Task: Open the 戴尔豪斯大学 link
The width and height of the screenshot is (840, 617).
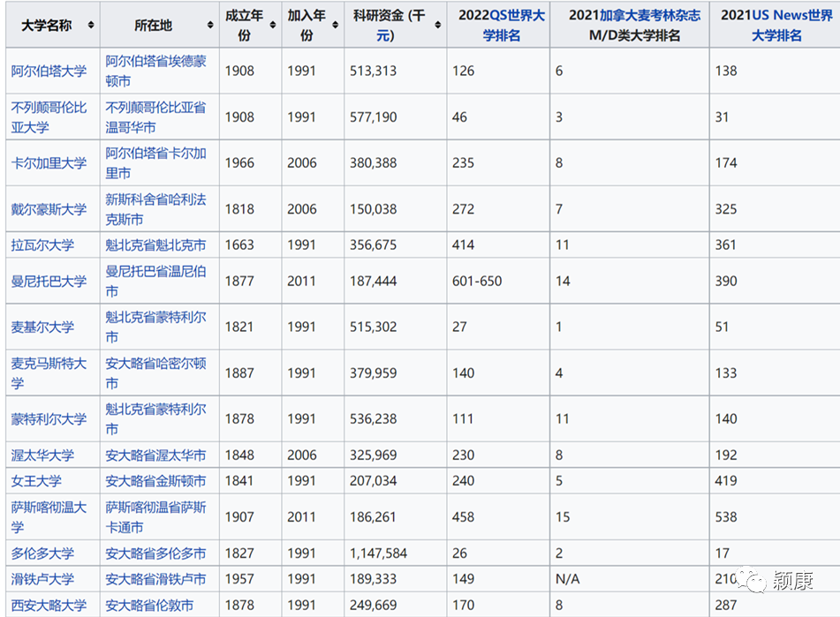Action: pyautogui.click(x=49, y=209)
